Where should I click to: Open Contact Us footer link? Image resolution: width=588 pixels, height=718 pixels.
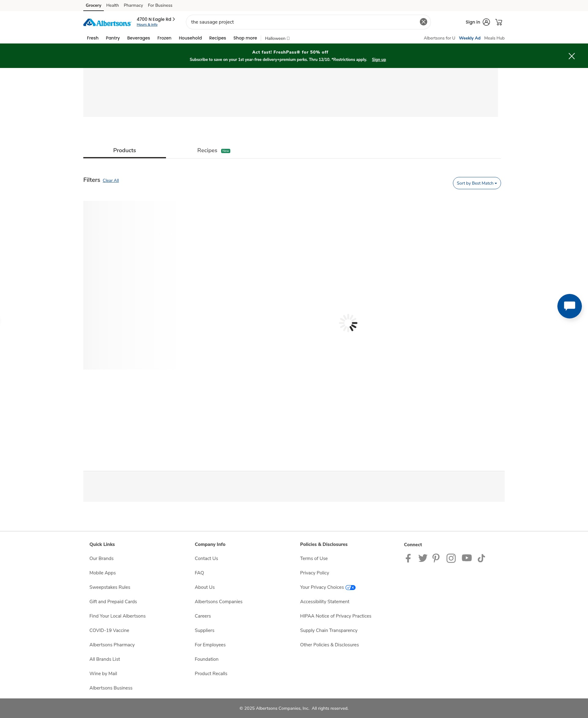[x=206, y=558]
